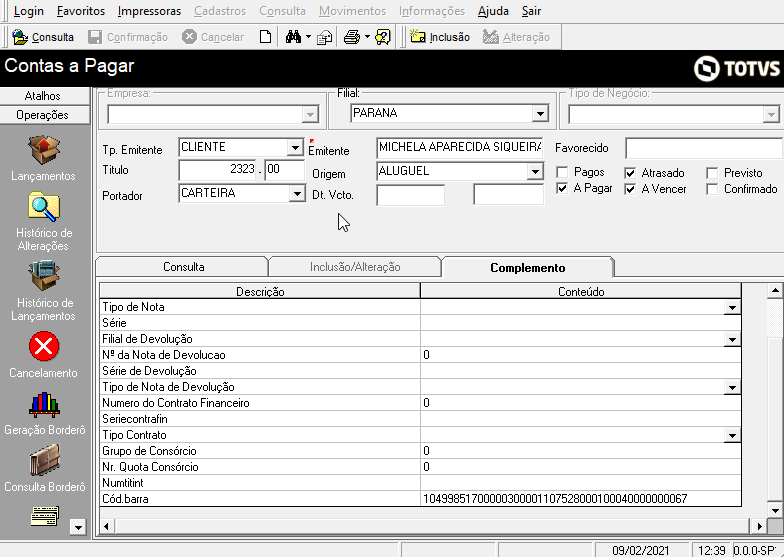
Task: Enable the Confirmado checkbox
Action: (712, 189)
